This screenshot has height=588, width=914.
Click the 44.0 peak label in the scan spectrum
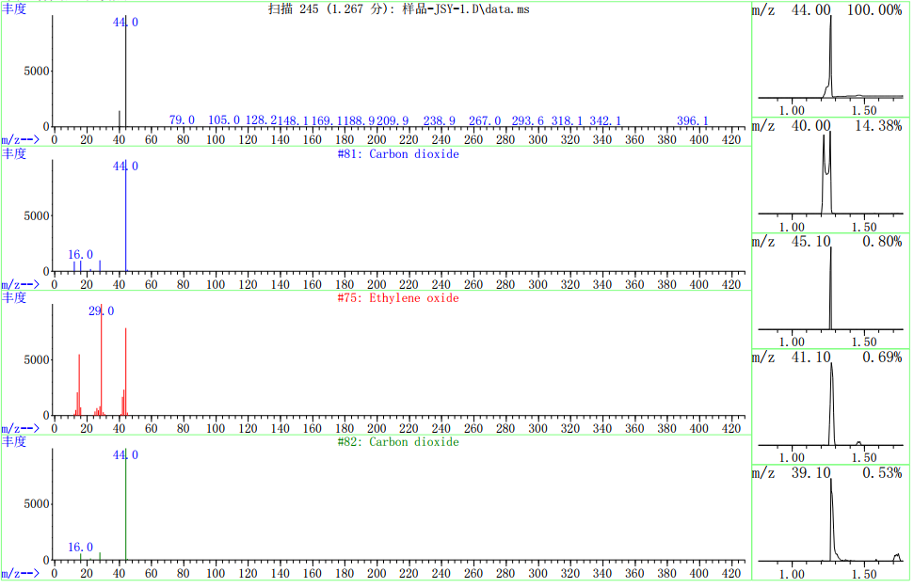point(125,22)
